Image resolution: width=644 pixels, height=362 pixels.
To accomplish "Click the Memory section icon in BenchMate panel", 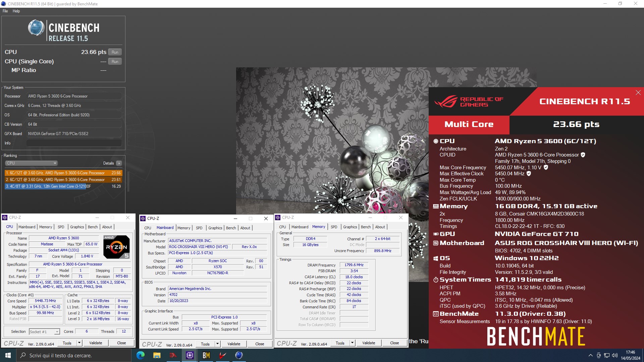I will coord(436,206).
